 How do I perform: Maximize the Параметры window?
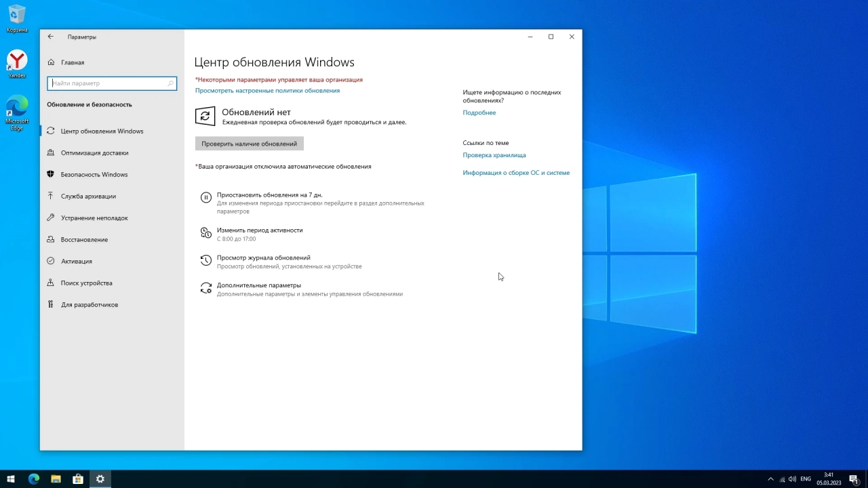tap(551, 37)
